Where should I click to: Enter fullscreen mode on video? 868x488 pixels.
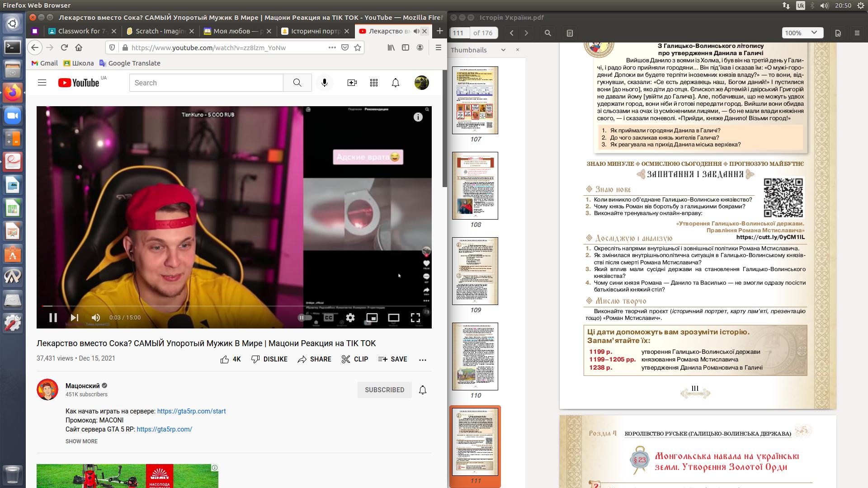point(415,318)
